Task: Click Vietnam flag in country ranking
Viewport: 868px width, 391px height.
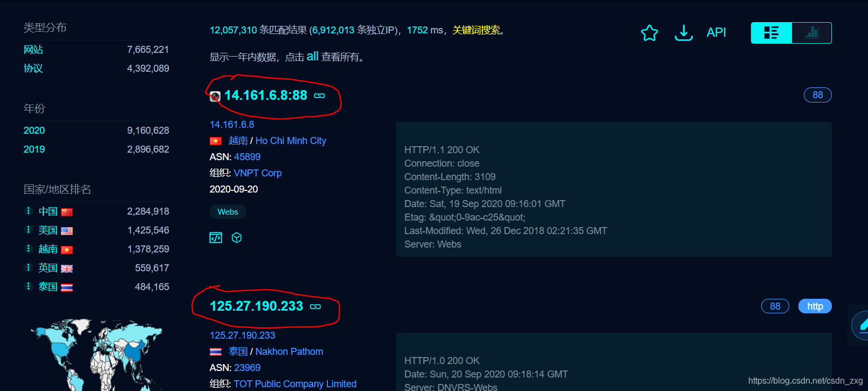Action: [67, 250]
